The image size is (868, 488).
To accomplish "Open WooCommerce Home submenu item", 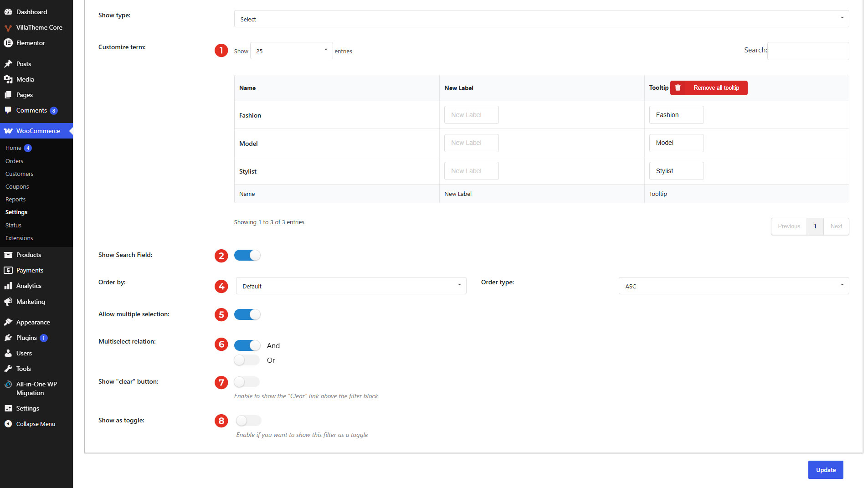I will click(13, 148).
